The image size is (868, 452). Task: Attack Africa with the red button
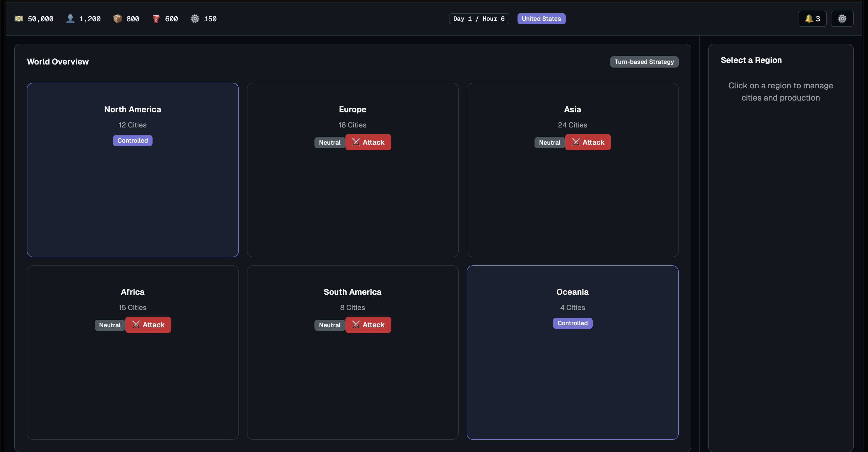coord(148,325)
